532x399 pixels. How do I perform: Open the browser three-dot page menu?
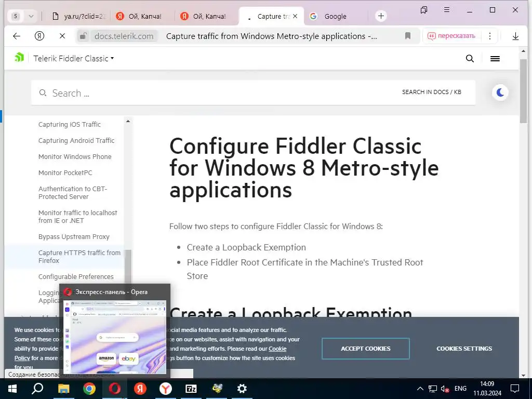click(489, 36)
